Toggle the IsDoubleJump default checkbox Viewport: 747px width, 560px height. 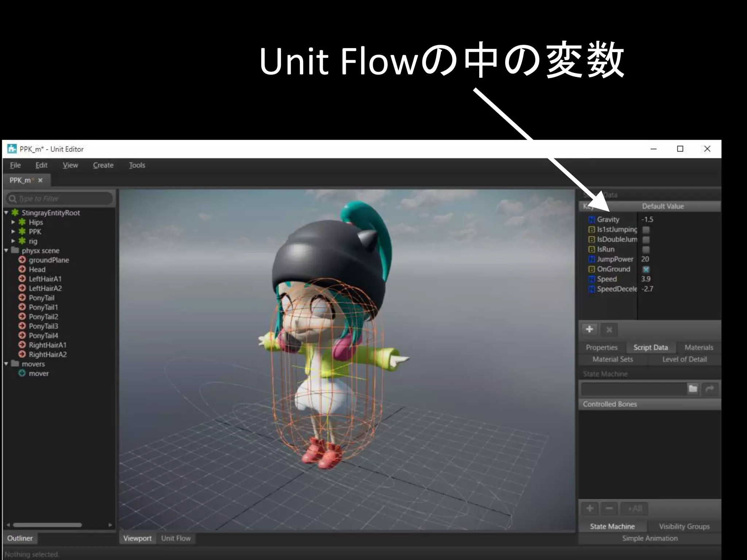point(646,240)
